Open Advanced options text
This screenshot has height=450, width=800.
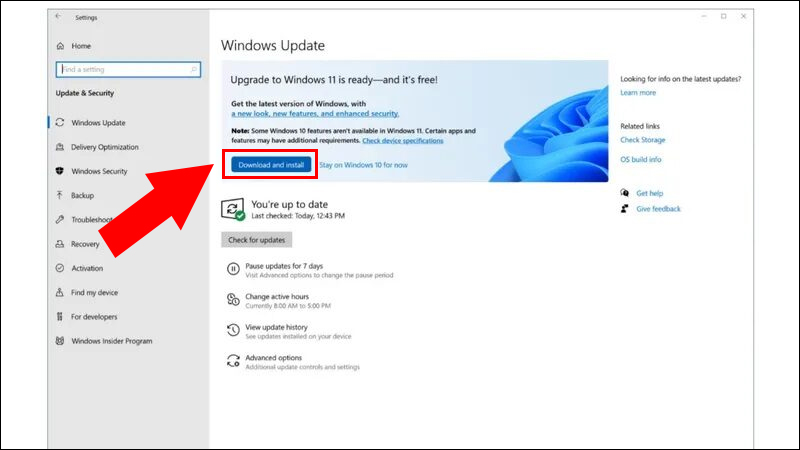[273, 358]
